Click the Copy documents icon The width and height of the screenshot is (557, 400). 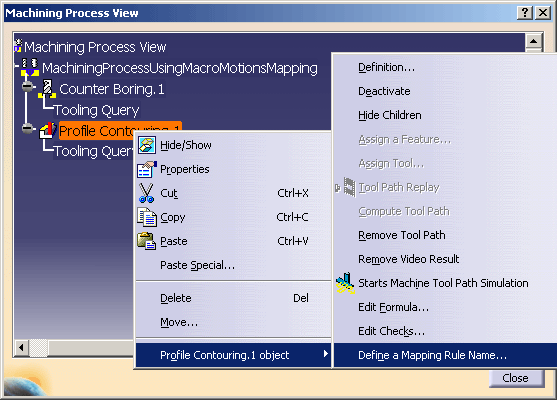147,217
